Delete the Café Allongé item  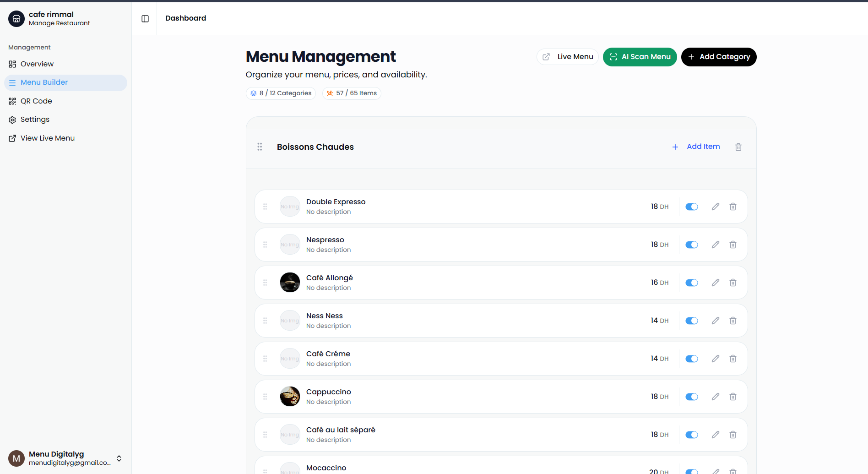coord(733,283)
